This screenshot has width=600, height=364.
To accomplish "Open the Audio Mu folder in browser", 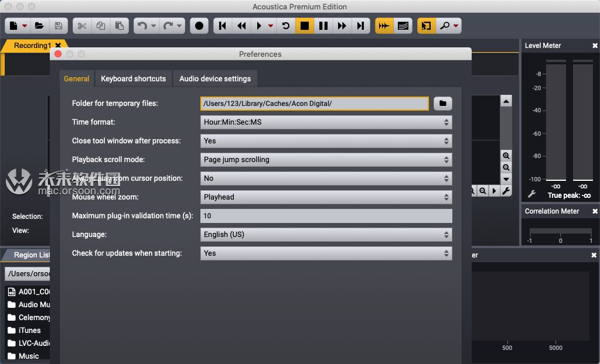I will (29, 305).
